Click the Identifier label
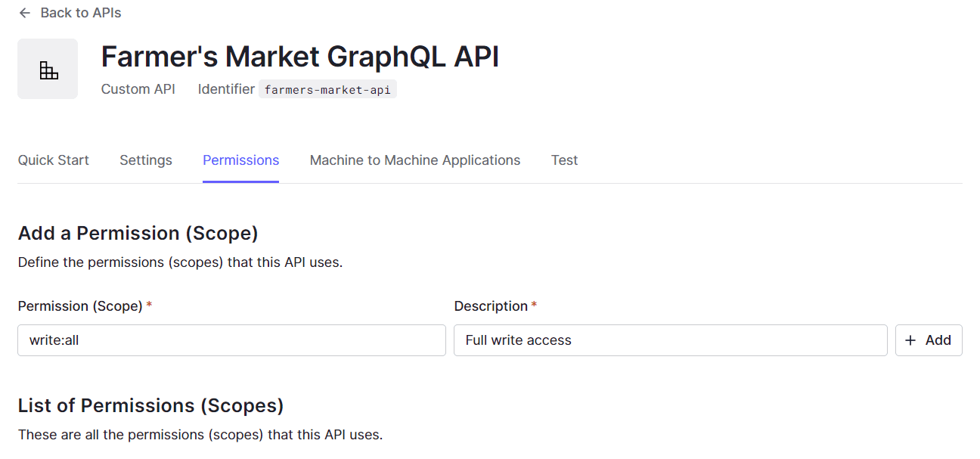This screenshot has width=980, height=459. pos(226,89)
